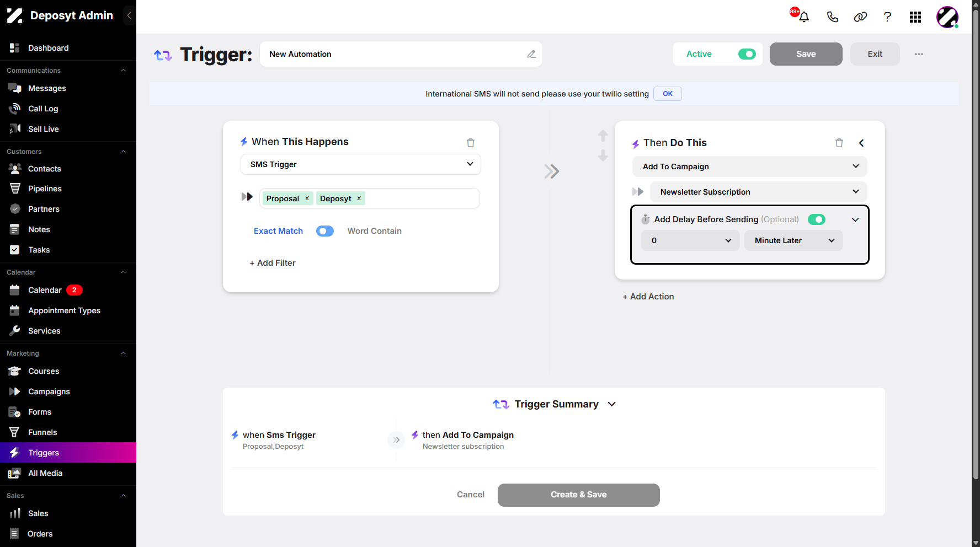Screen dimensions: 980x547
Task: Move the action down with the down arrow
Action: pyautogui.click(x=603, y=155)
